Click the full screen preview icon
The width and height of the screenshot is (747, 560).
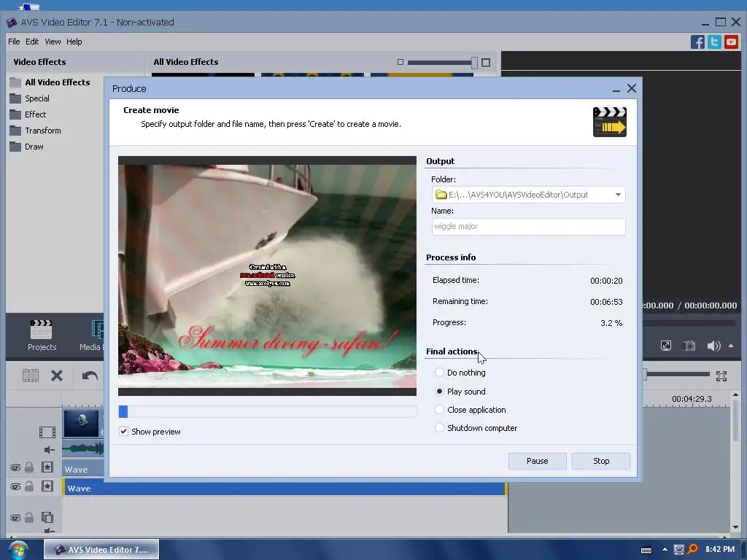pyautogui.click(x=666, y=346)
